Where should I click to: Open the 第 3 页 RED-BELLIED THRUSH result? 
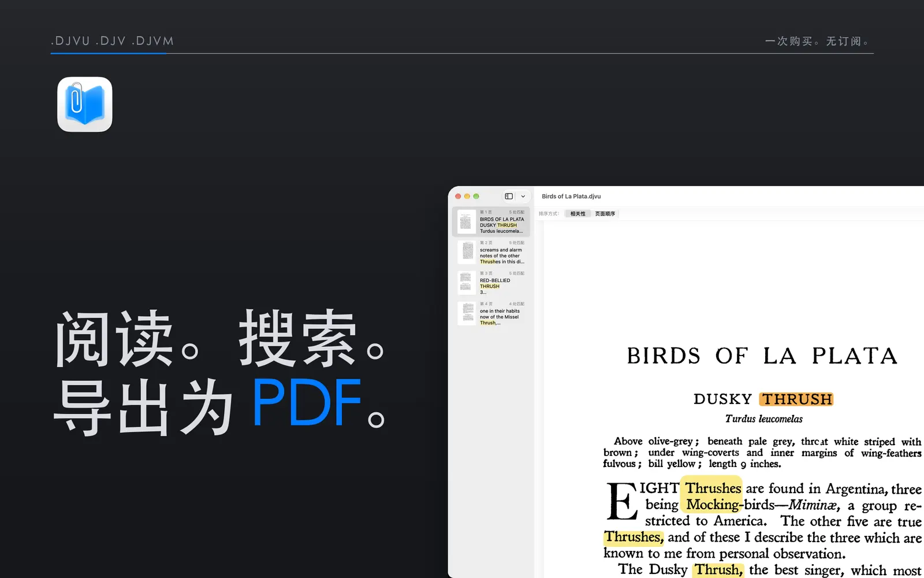(x=490, y=283)
